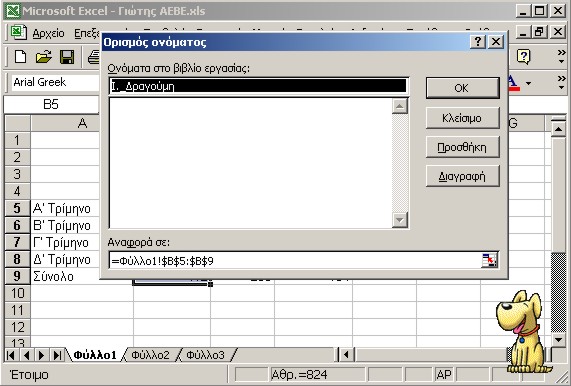Click the font color A icon
Screen dimensions: 571x386
[x=512, y=83]
